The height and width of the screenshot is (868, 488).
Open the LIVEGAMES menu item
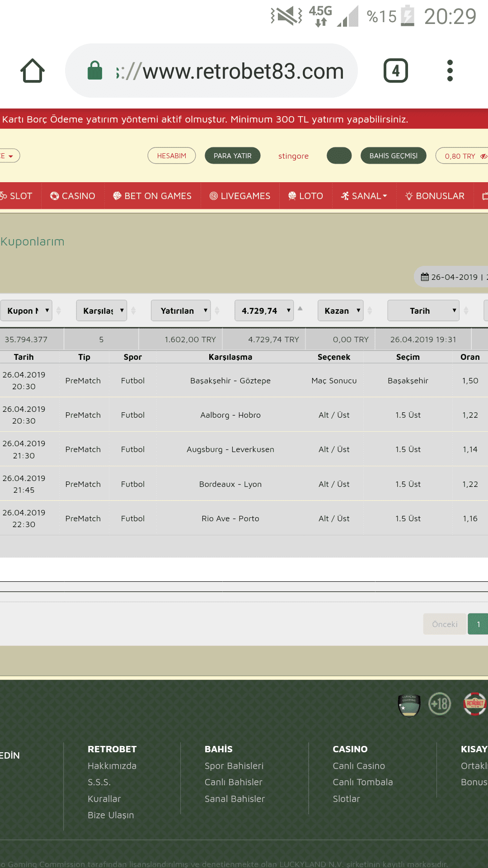[240, 196]
